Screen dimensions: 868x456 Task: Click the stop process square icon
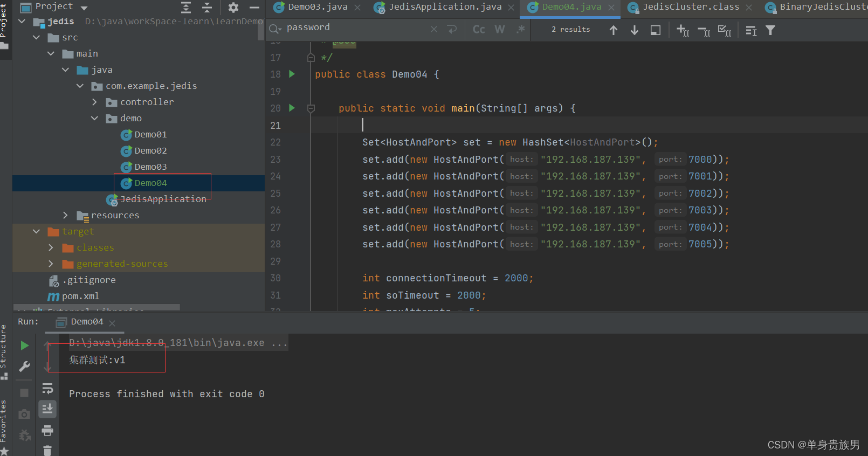(x=24, y=393)
